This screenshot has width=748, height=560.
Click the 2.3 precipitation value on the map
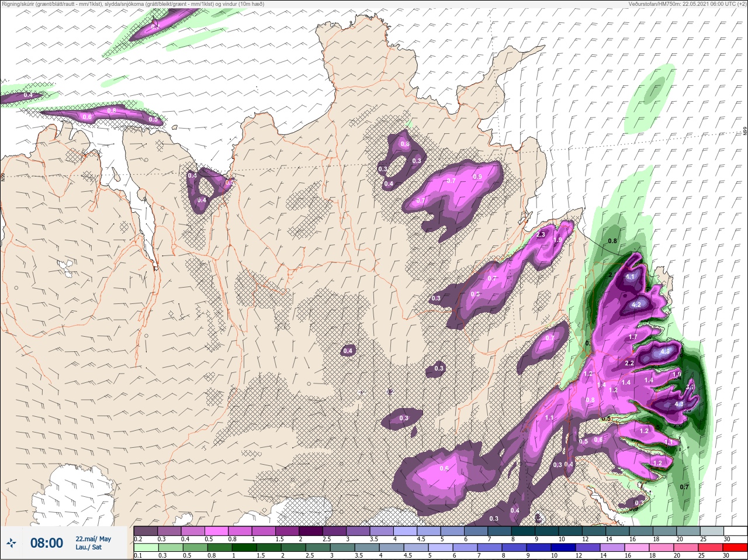pos(541,234)
